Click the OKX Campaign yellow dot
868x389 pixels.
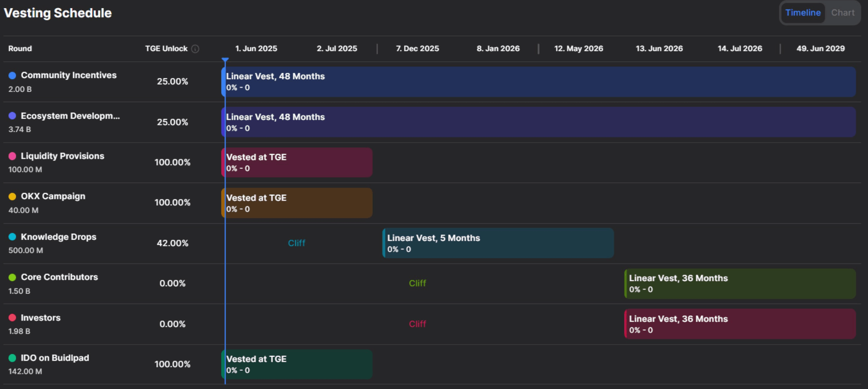click(x=13, y=196)
